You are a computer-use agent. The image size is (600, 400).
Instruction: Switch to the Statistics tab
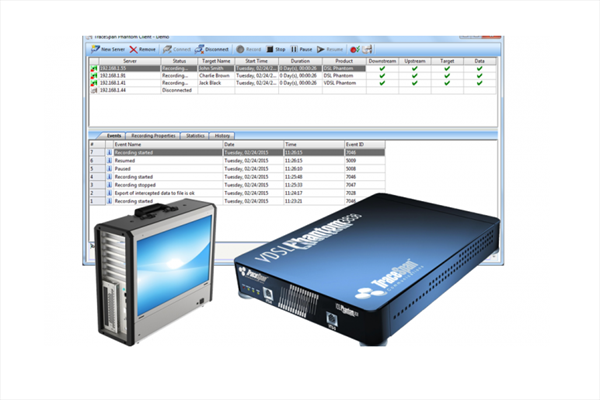coord(195,136)
